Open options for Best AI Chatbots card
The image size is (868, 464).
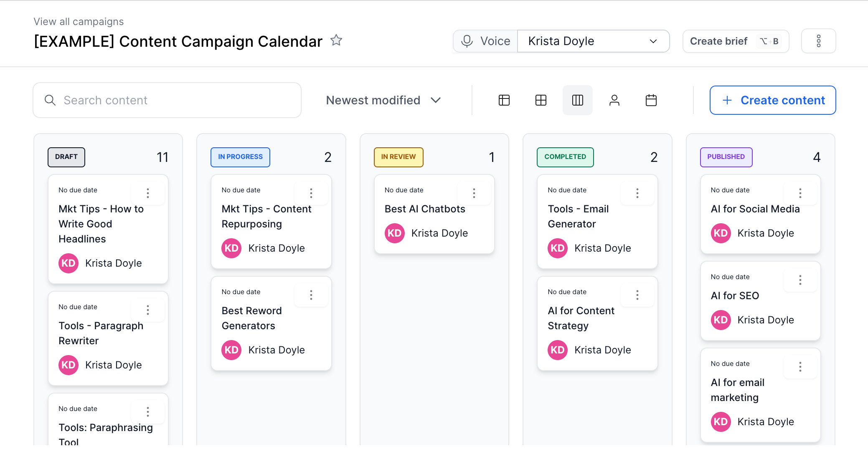pos(474,193)
